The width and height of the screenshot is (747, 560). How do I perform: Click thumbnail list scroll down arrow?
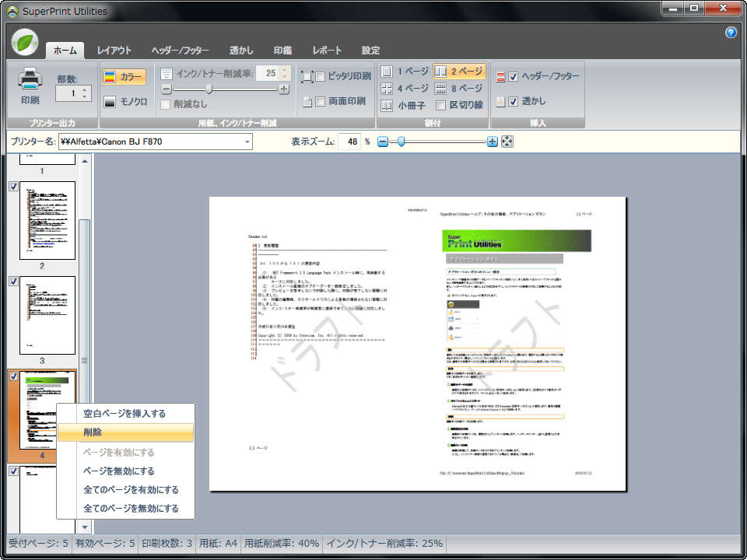point(85,527)
